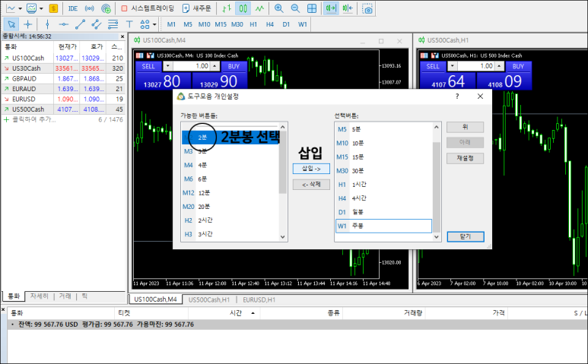Screen dimensions: 588x364
Task: Select M12 12분 in available buttons
Action: 230,193
